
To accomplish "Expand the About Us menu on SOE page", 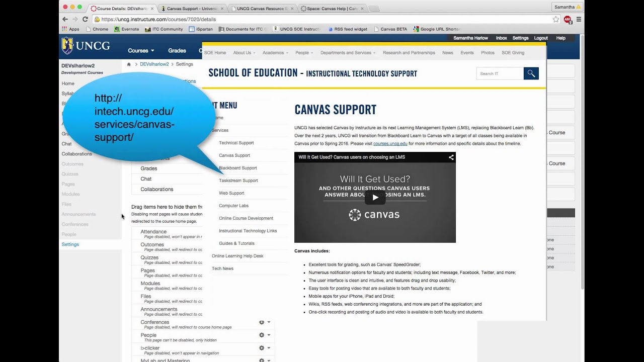I will click(244, 53).
